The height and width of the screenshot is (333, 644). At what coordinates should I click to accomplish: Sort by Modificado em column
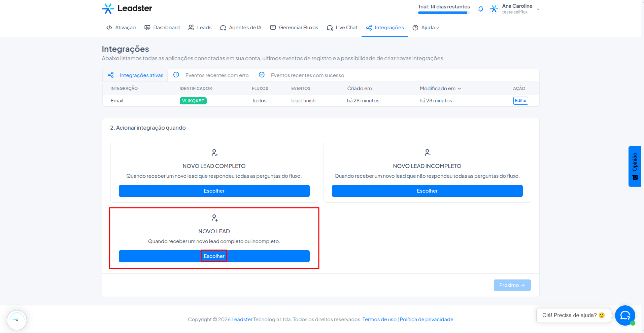coord(440,89)
